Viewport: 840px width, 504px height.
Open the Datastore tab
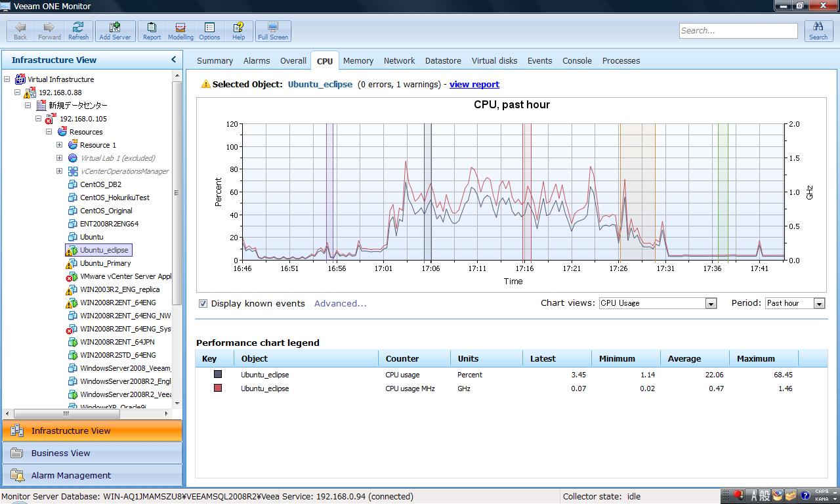[443, 60]
